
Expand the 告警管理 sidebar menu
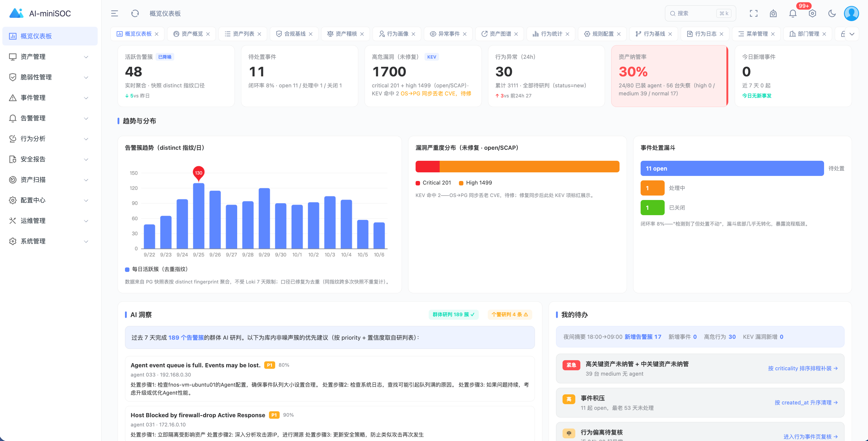click(x=50, y=118)
